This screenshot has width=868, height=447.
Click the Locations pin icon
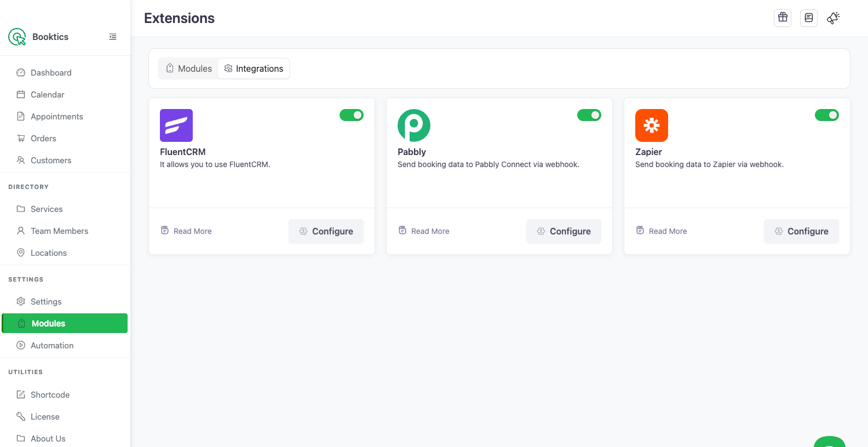(x=21, y=253)
